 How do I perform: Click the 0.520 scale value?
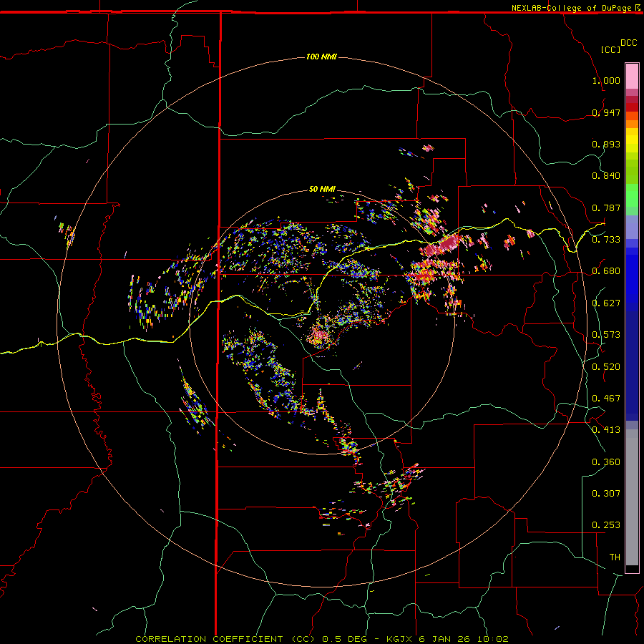pos(606,367)
